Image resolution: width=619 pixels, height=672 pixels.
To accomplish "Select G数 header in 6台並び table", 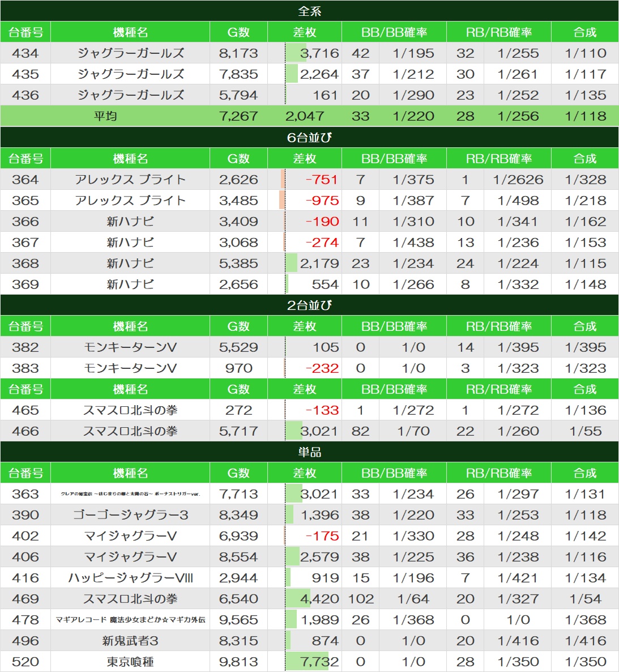I will [238, 159].
